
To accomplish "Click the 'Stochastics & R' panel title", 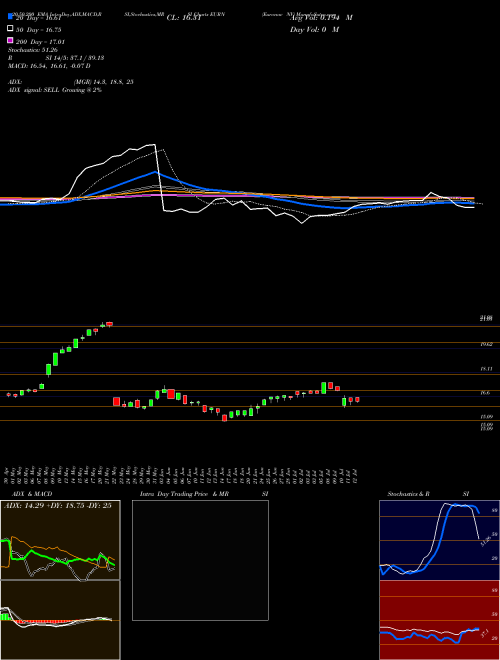I will point(409,494).
